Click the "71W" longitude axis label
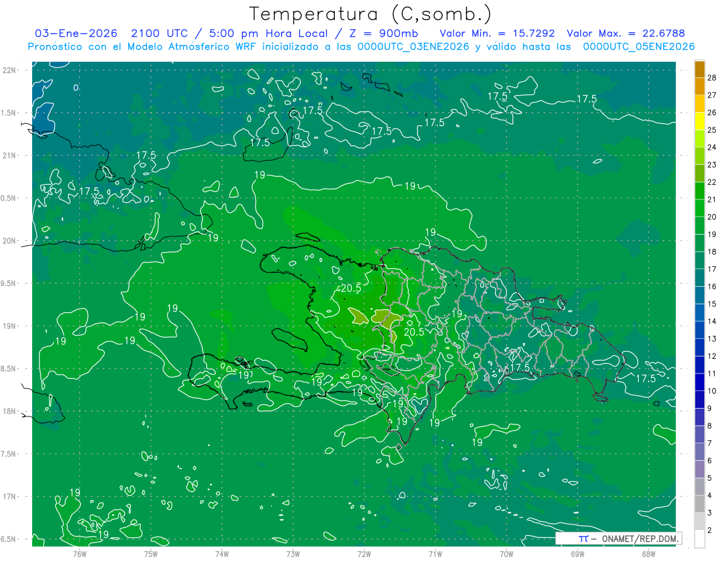 pyautogui.click(x=435, y=554)
